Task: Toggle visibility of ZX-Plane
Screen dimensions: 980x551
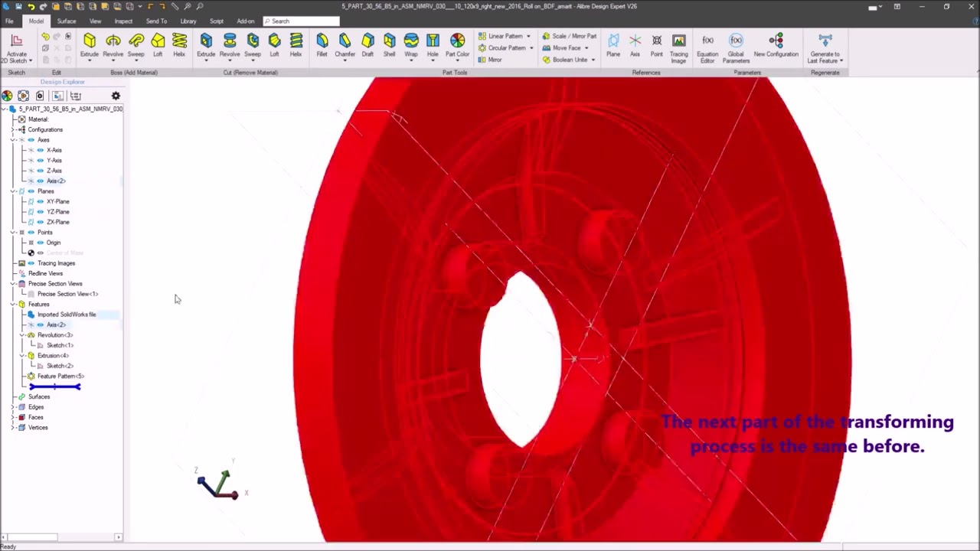Action: (x=41, y=222)
